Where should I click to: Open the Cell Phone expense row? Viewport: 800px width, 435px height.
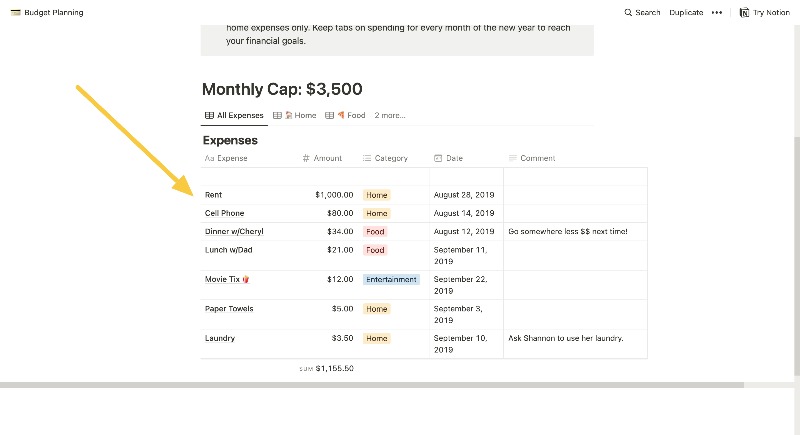point(224,213)
